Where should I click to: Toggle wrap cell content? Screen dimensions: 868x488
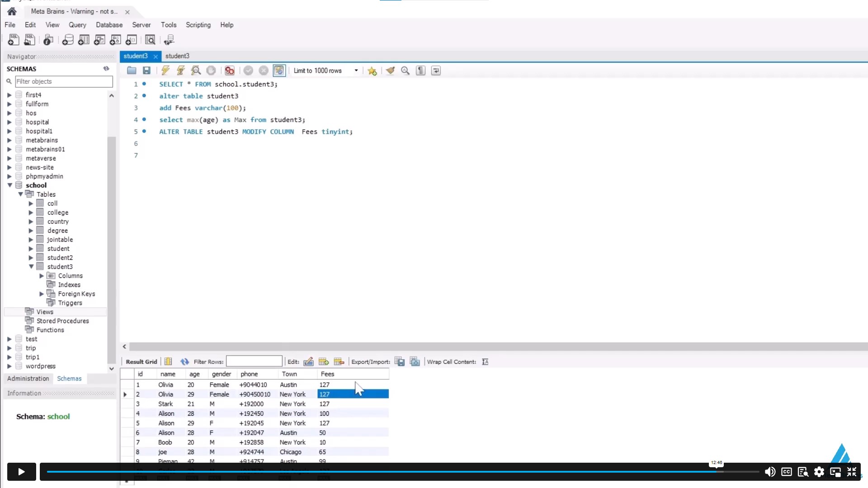pyautogui.click(x=485, y=361)
